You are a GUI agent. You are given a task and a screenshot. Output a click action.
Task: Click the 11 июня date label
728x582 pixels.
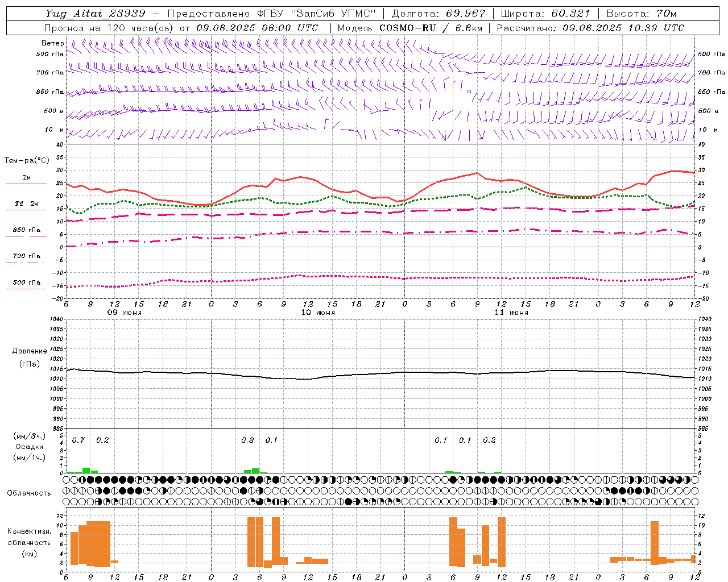(x=511, y=313)
